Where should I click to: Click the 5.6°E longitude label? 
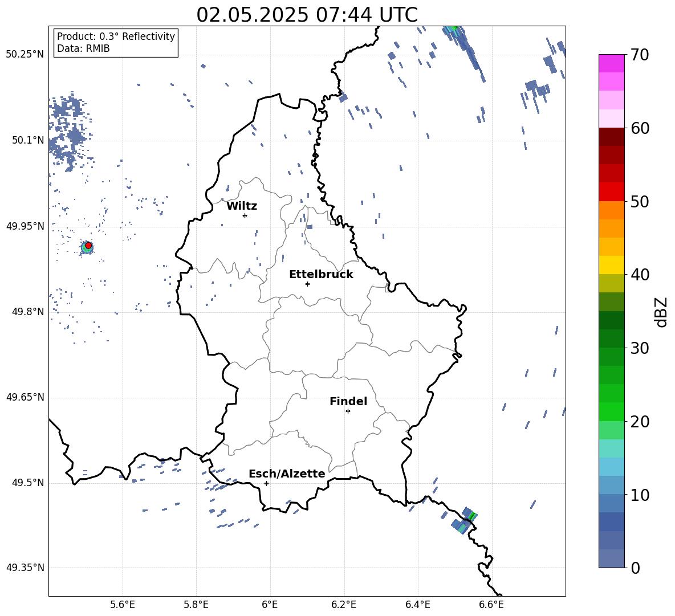tap(123, 605)
